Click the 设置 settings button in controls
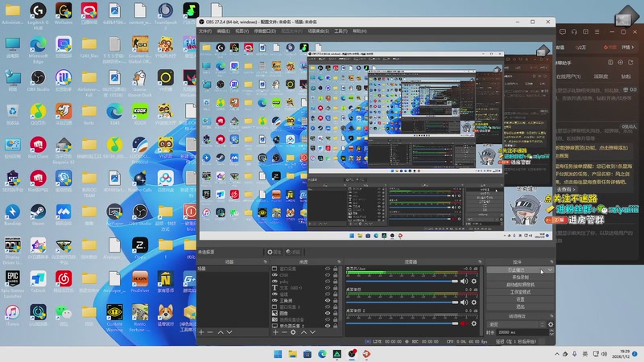The width and height of the screenshot is (644, 362). click(520, 298)
